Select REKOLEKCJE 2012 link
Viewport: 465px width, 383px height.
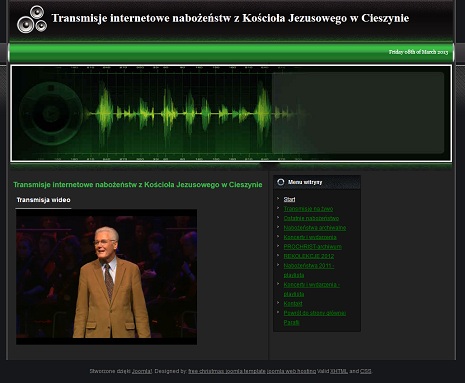(x=309, y=256)
